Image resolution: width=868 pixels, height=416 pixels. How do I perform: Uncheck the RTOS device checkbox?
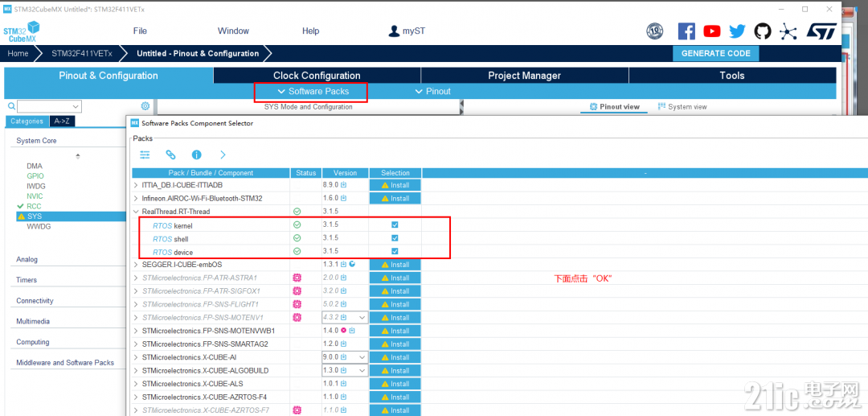coord(395,252)
